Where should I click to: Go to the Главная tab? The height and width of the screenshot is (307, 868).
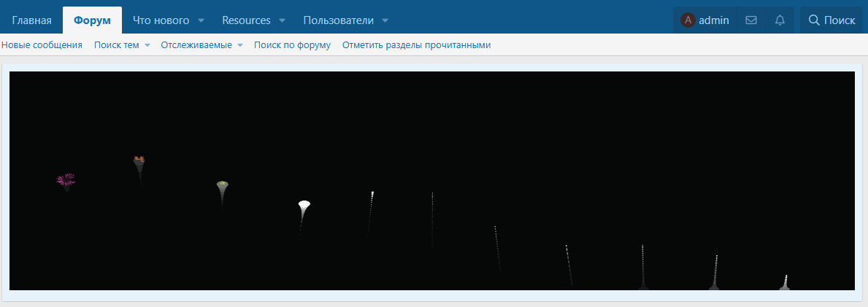31,20
